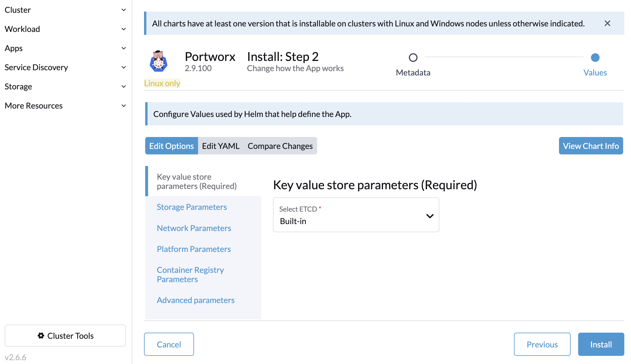631x364 pixels.
Task: Click the Linux only label
Action: pos(162,83)
